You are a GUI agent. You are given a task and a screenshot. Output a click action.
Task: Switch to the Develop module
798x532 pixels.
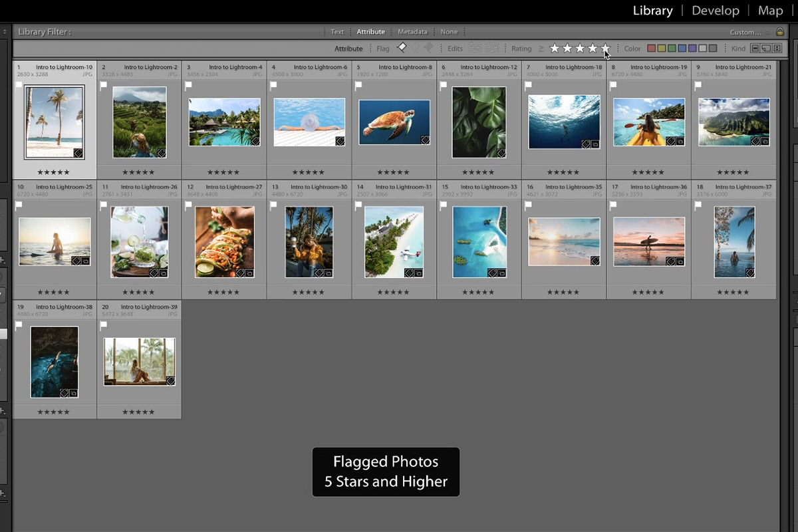[x=716, y=11]
